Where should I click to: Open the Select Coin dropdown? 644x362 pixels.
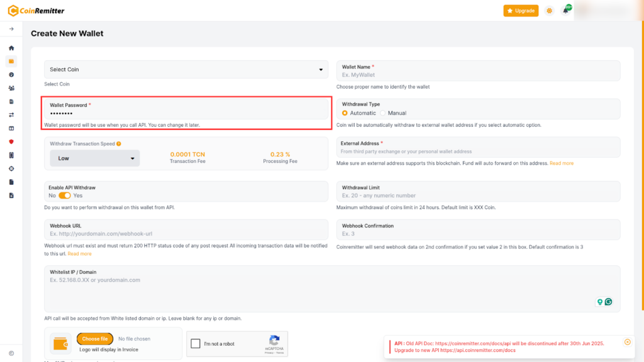(x=186, y=70)
